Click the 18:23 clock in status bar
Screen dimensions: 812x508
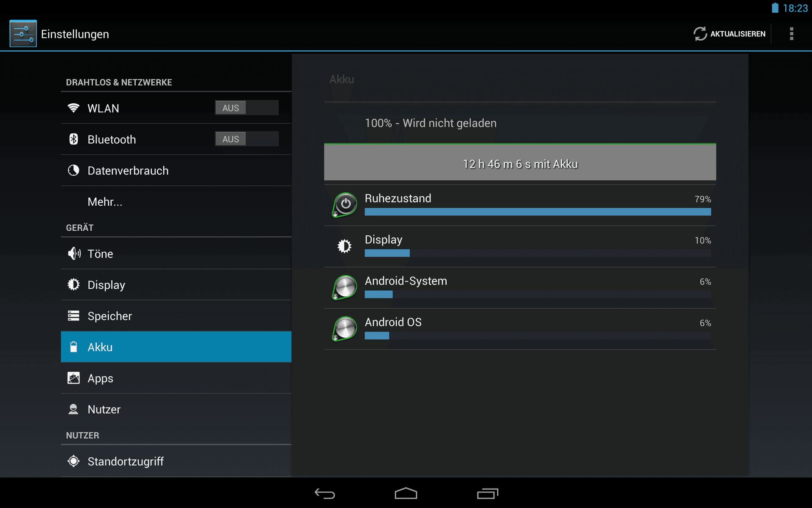795,8
